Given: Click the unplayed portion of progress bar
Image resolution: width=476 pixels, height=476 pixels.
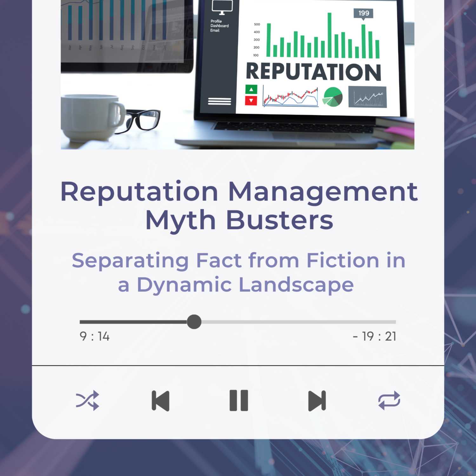Looking at the screenshot, I should pyautogui.click(x=299, y=322).
